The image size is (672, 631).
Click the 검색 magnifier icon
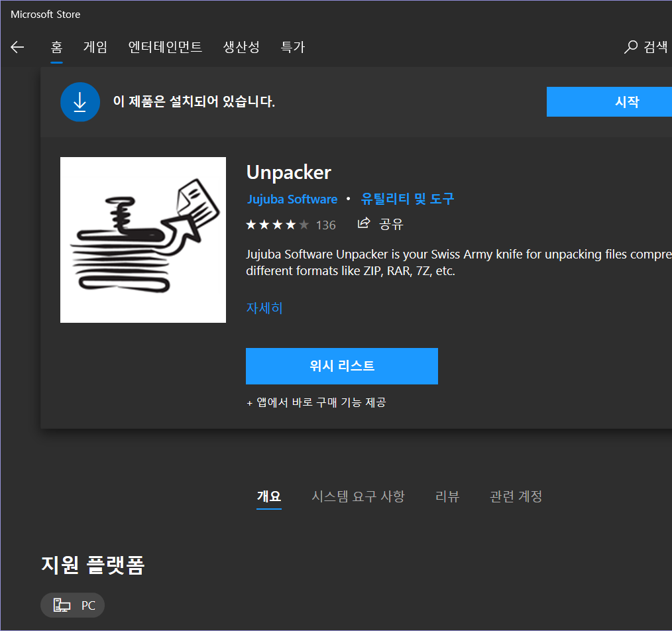pyautogui.click(x=630, y=47)
